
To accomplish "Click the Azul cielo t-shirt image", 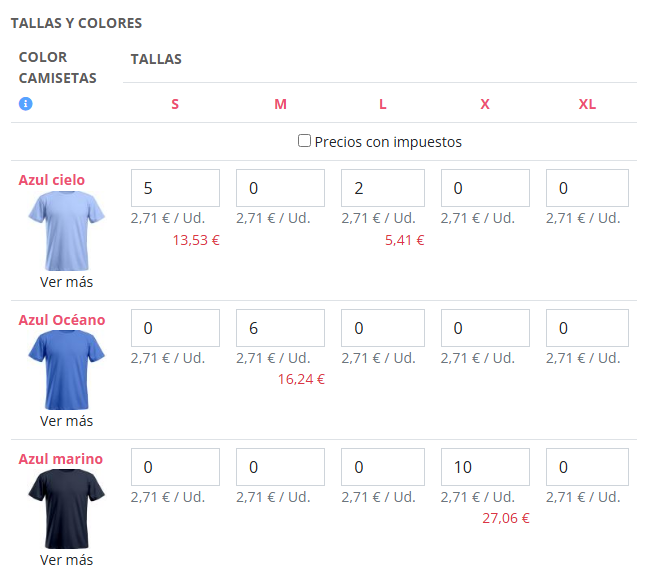I will 67,231.
